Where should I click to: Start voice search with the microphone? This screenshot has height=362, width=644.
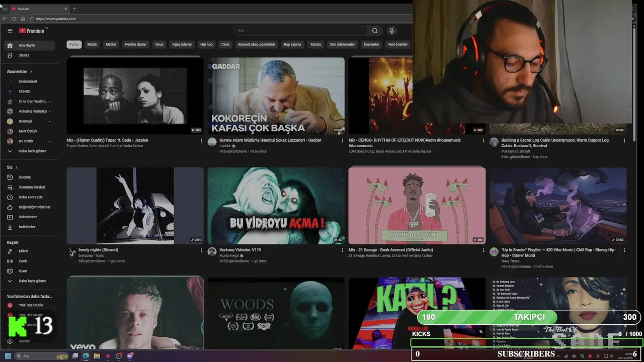(391, 31)
